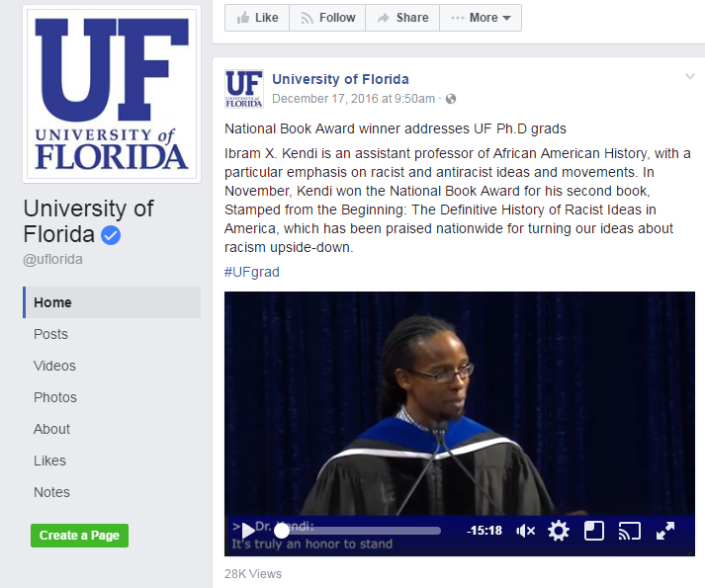Open the Home tab in sidebar
The image size is (705, 588).
pos(112,302)
